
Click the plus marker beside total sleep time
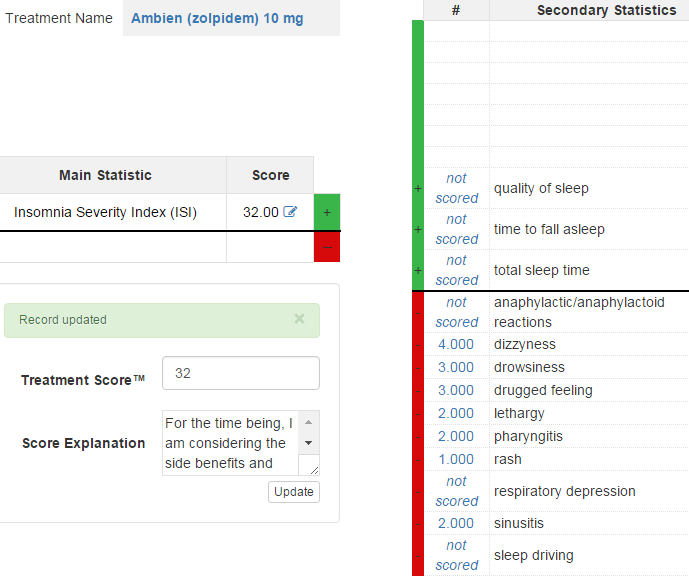tap(418, 270)
